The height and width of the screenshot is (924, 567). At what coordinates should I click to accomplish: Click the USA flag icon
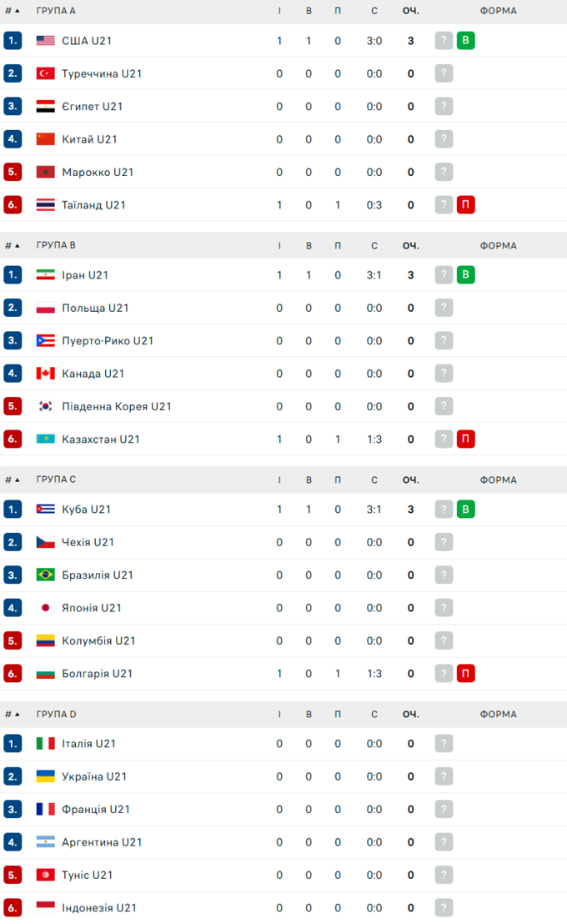point(45,41)
